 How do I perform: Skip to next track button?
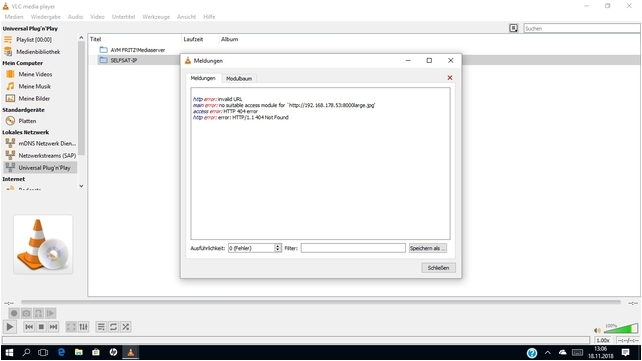pyautogui.click(x=53, y=327)
